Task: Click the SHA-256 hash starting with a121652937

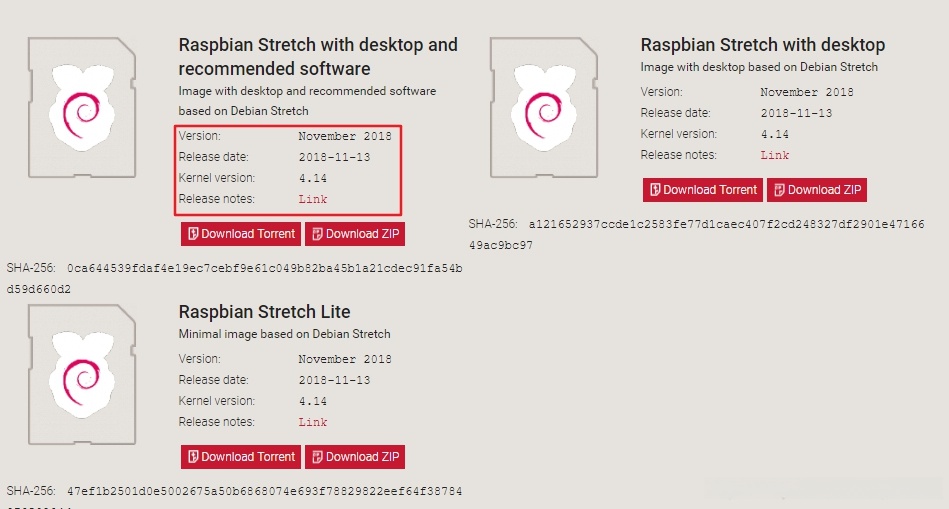Action: click(726, 225)
